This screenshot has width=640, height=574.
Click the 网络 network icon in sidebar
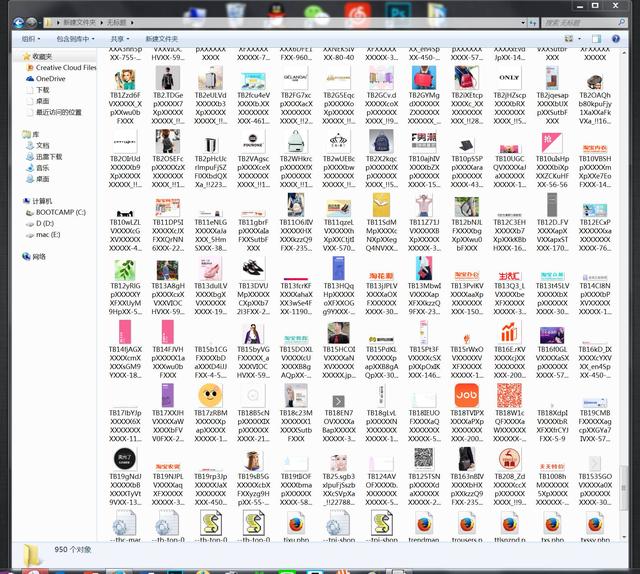[x=38, y=256]
